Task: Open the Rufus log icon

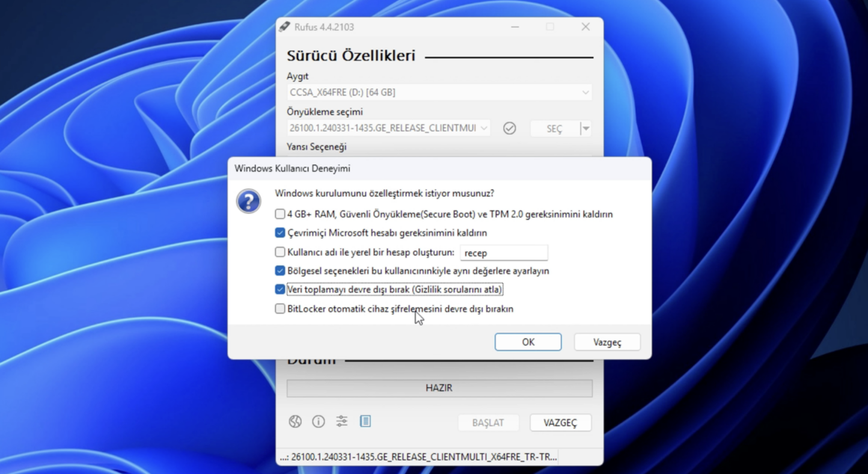Action: [x=365, y=422]
